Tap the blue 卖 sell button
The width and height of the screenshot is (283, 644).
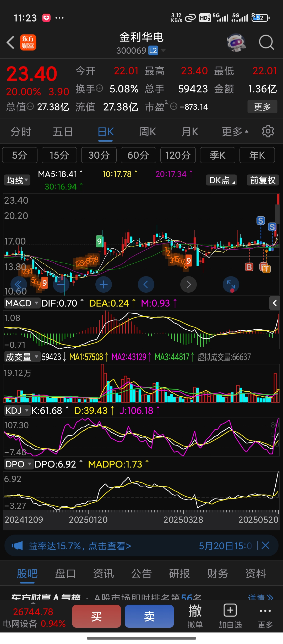[x=149, y=616]
